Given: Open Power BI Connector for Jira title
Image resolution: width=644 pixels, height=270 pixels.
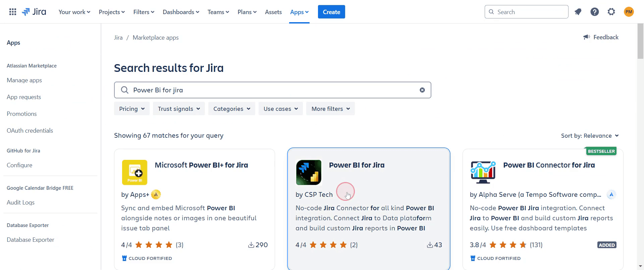Looking at the screenshot, I should 549,165.
